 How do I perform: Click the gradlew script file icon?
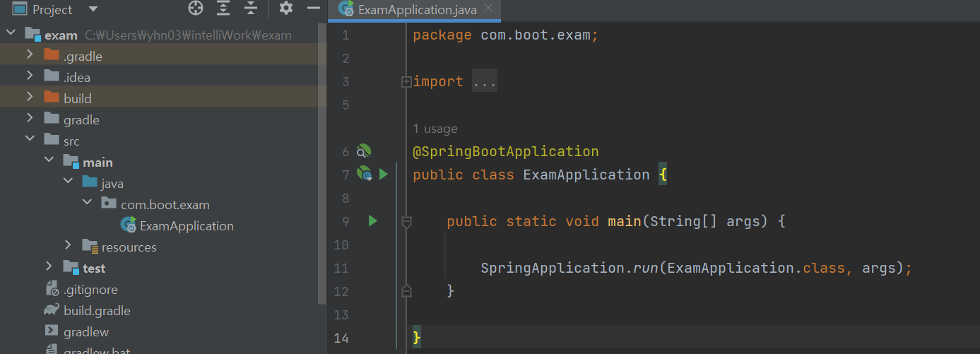click(x=52, y=331)
